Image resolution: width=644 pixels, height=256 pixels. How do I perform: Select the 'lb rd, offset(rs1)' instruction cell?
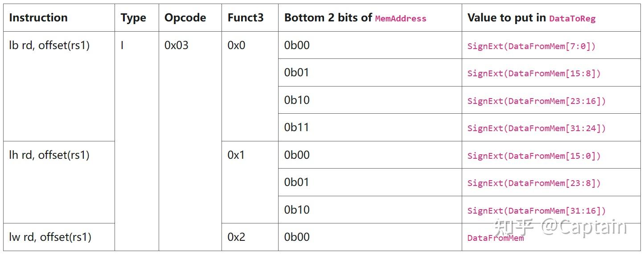pos(49,45)
